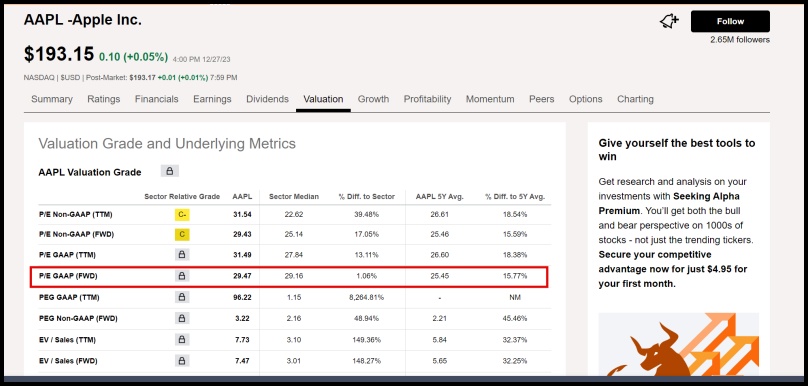The image size is (808, 386).
Task: Click the PEG GAAP (TTM) metric label
Action: (x=70, y=297)
